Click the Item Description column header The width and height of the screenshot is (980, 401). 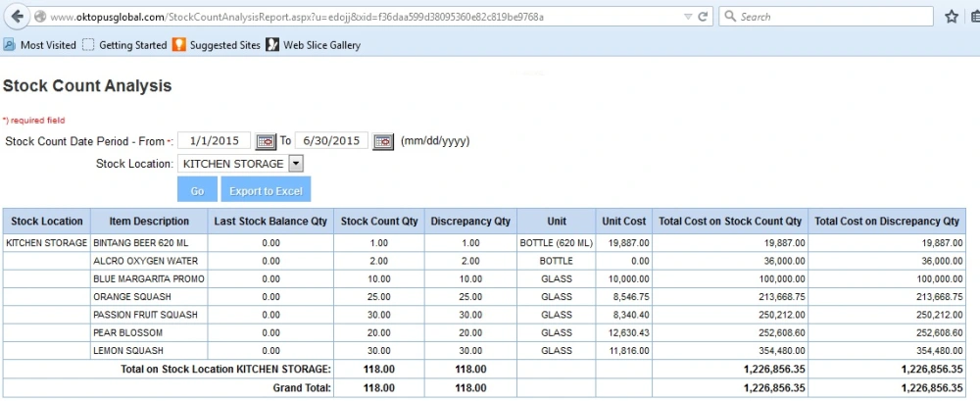coord(149,222)
